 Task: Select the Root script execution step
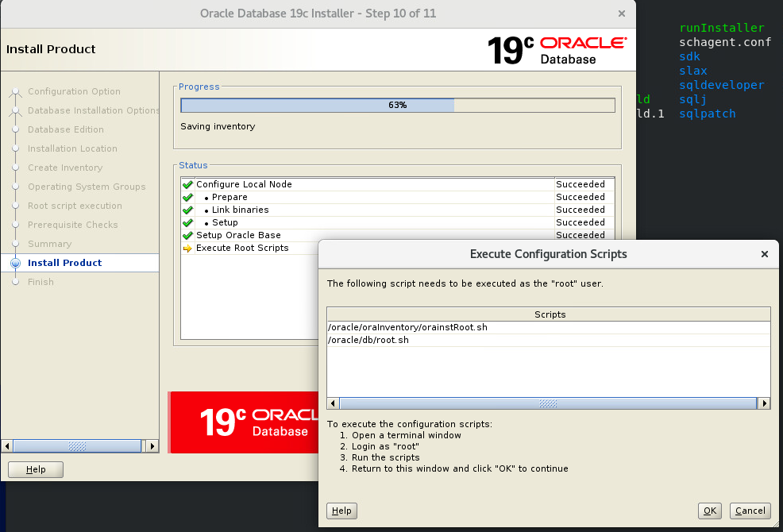coord(75,206)
